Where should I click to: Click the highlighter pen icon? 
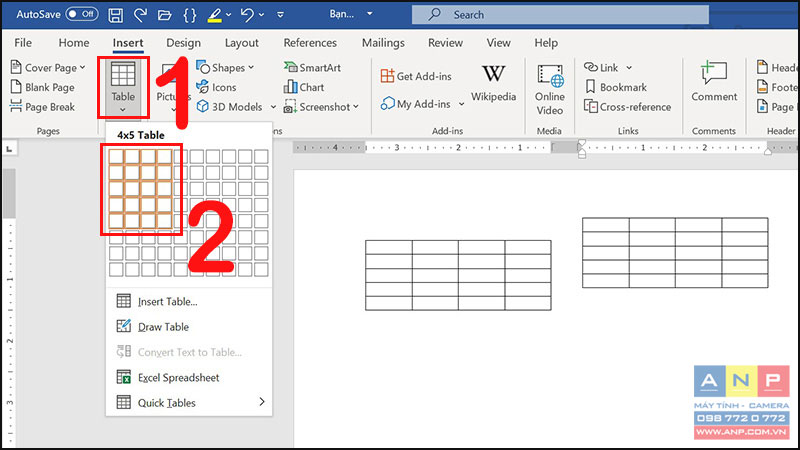point(214,15)
